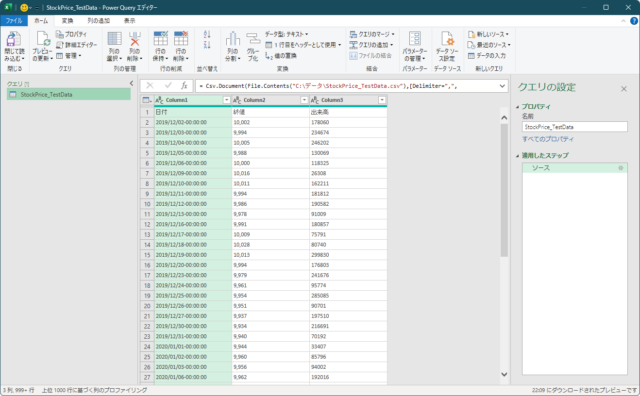
Task: Open Column3 filter dropdown
Action: [x=382, y=100]
